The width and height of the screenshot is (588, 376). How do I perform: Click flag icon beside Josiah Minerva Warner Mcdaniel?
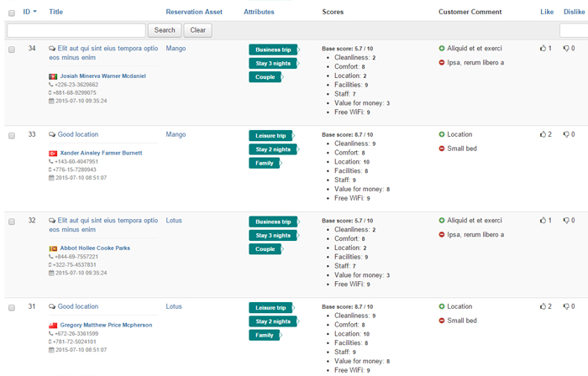(x=53, y=76)
